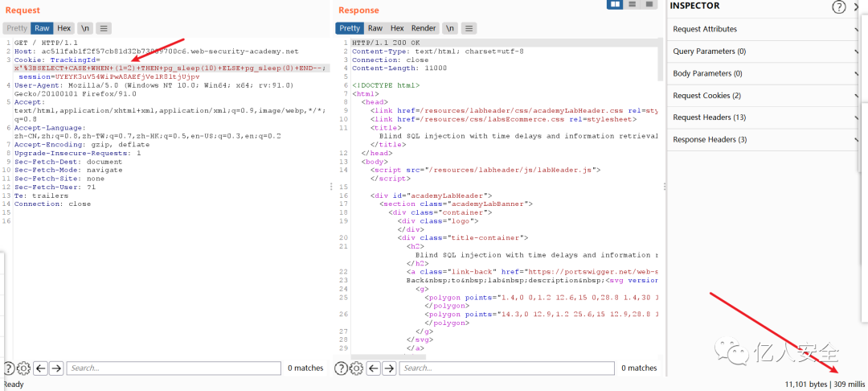Click Sec-Fetch-Dest: document line
868x391 pixels.
pos(68,162)
